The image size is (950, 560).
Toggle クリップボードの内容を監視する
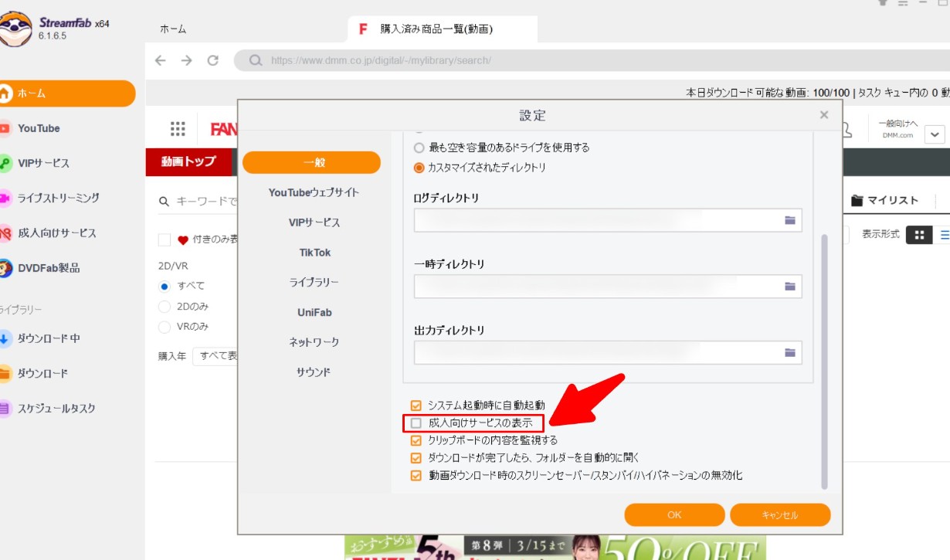point(416,440)
